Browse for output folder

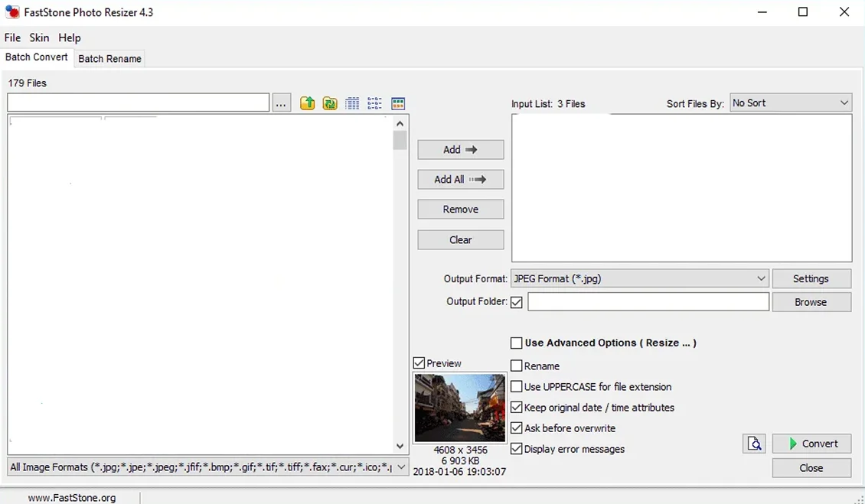coord(811,302)
